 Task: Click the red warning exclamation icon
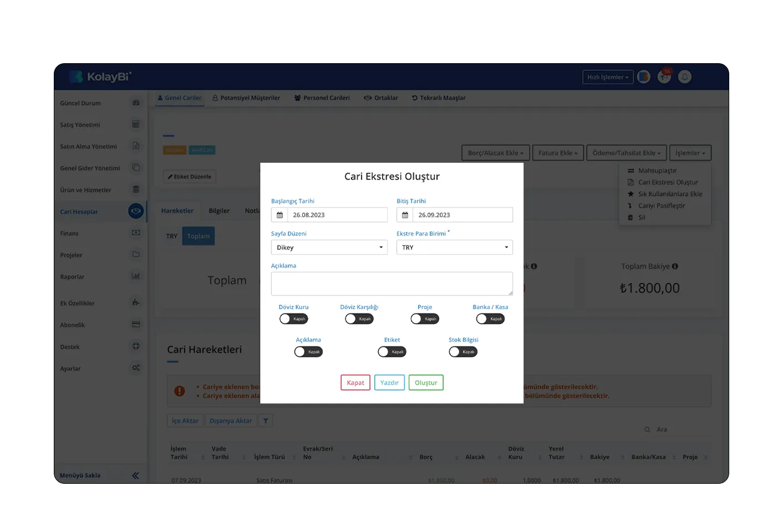(x=180, y=391)
